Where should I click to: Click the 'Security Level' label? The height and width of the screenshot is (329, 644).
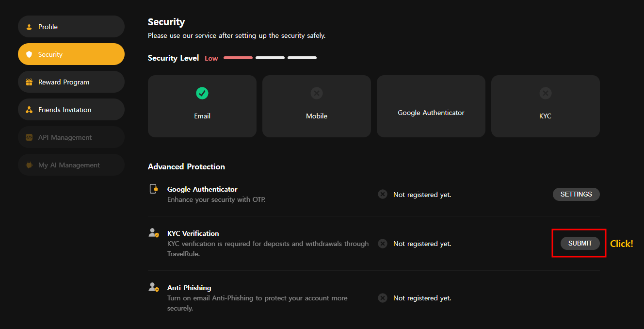point(173,58)
